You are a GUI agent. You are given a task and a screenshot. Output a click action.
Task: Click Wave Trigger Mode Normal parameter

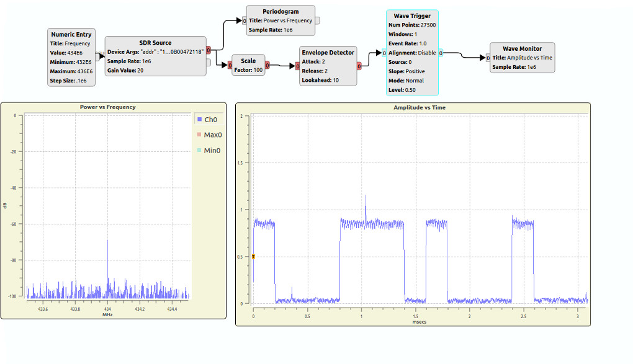pyautogui.click(x=406, y=81)
